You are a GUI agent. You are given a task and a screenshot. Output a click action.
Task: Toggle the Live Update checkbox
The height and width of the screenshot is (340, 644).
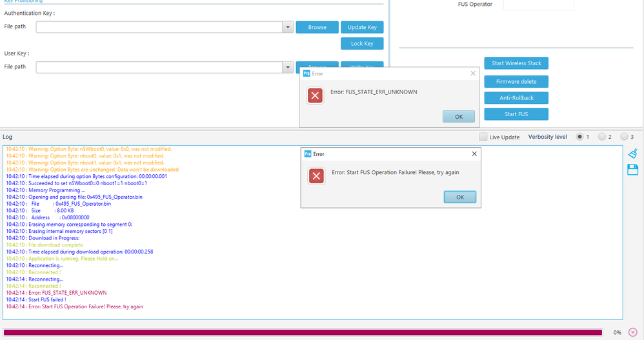(x=483, y=137)
